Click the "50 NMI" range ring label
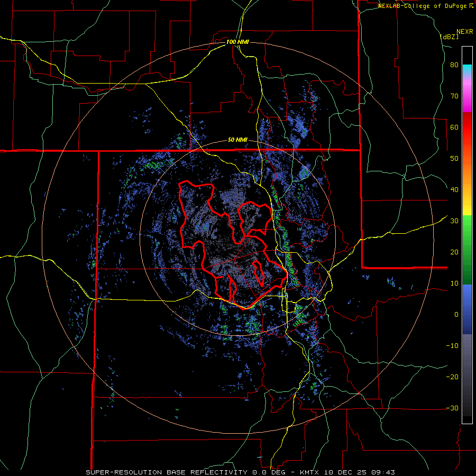 coord(237,140)
